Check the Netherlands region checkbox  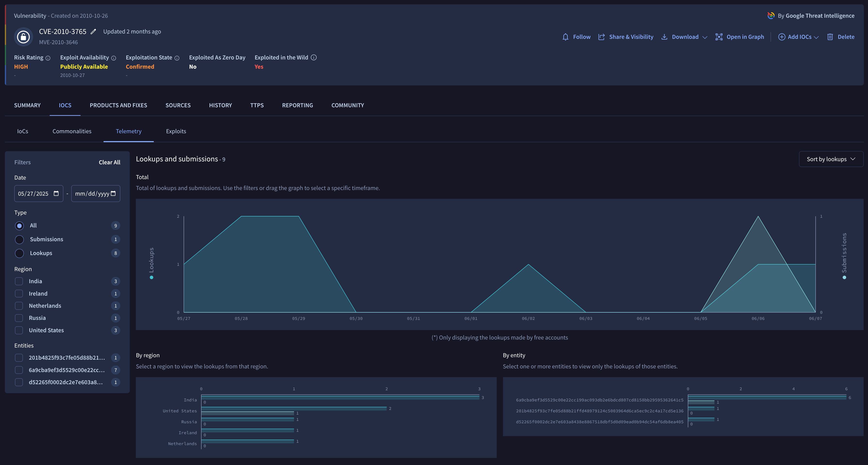pos(19,306)
